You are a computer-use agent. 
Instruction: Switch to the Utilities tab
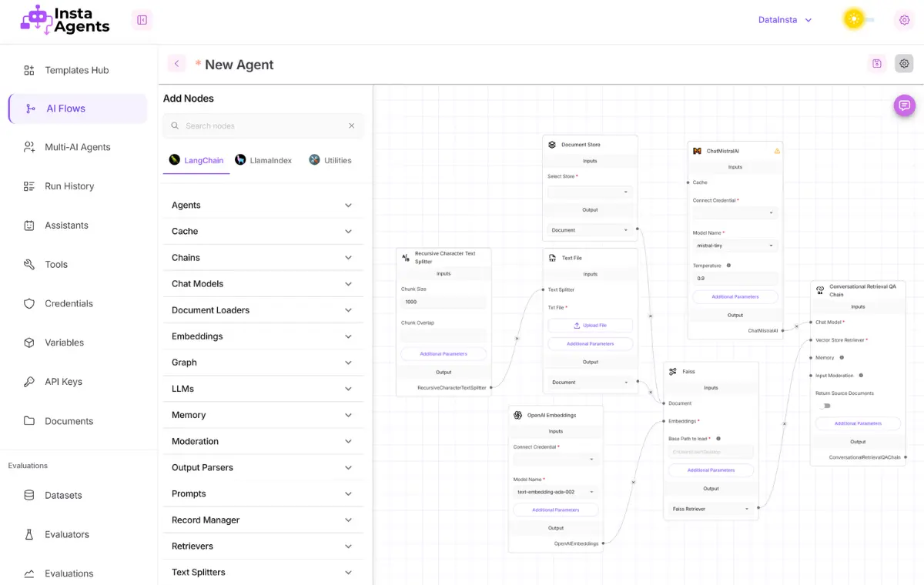coord(330,160)
